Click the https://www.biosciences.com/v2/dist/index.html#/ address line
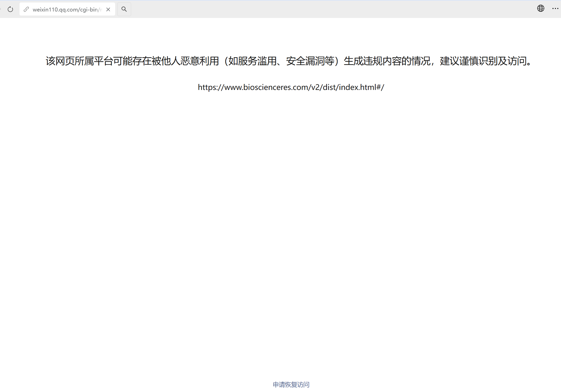Screen dimensions: 561x392 pos(291,87)
